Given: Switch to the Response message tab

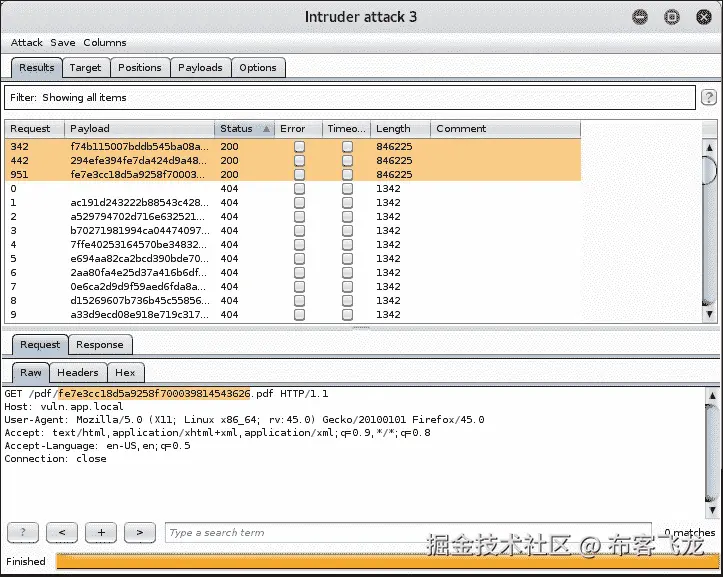Looking at the screenshot, I should tap(100, 345).
